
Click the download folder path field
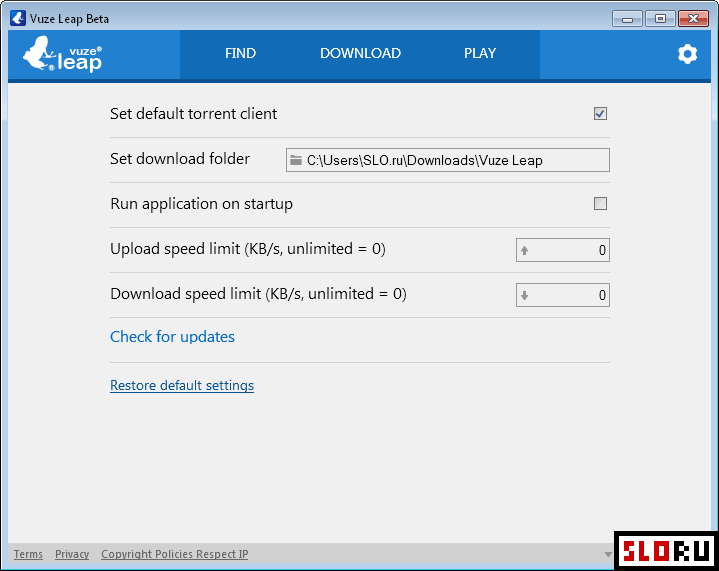(448, 160)
